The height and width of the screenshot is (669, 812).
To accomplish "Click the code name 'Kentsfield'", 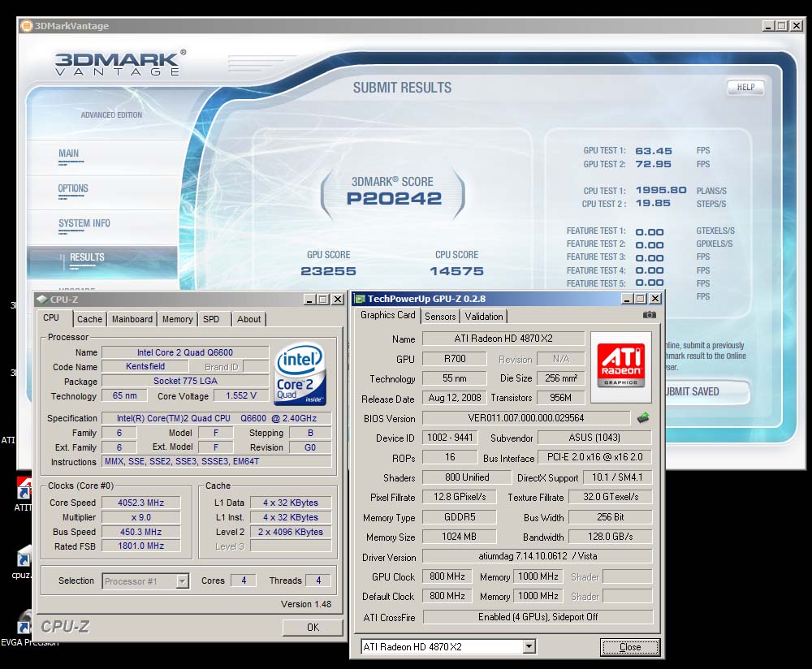I will [x=145, y=367].
